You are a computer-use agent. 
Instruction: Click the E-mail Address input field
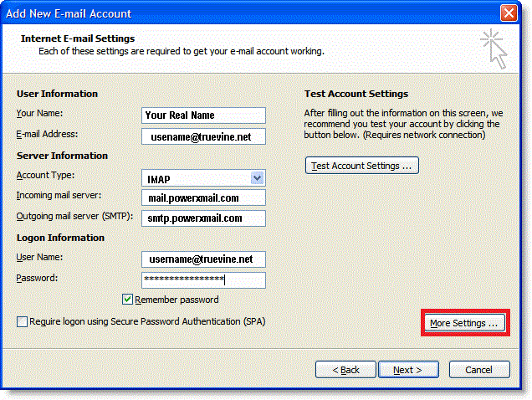click(x=203, y=136)
